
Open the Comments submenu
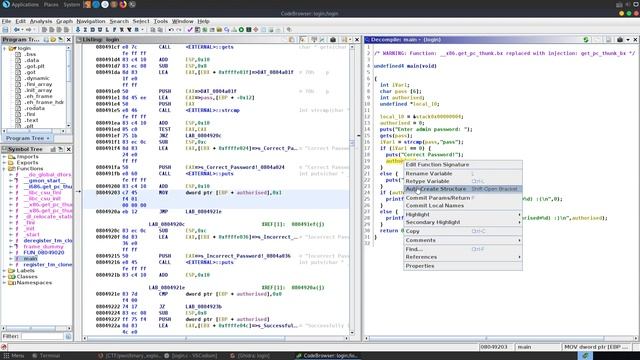(x=463, y=240)
